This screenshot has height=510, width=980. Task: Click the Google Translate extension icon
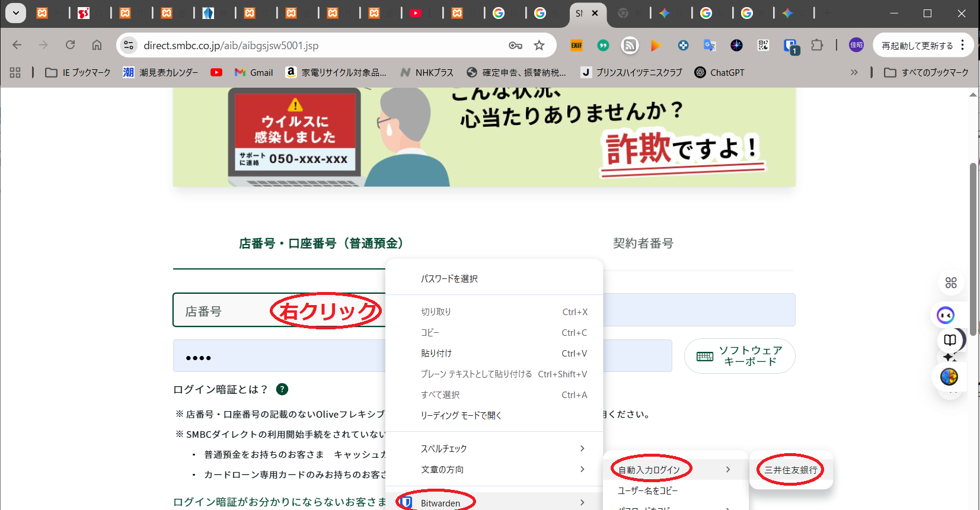709,46
